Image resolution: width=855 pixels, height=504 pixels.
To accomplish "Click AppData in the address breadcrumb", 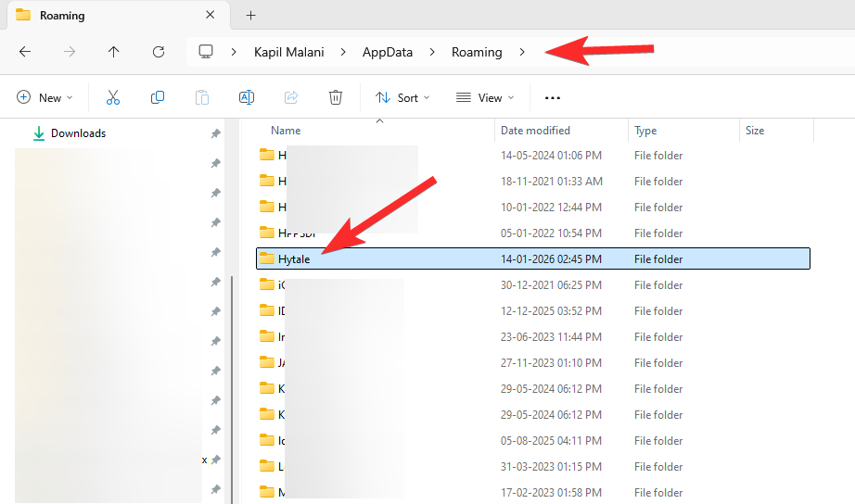I will [x=387, y=52].
